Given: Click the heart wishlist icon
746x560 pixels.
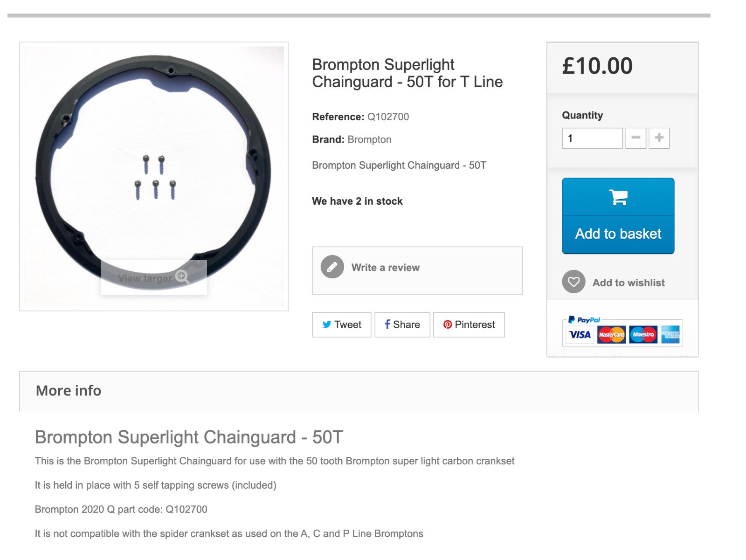Looking at the screenshot, I should click(x=573, y=282).
